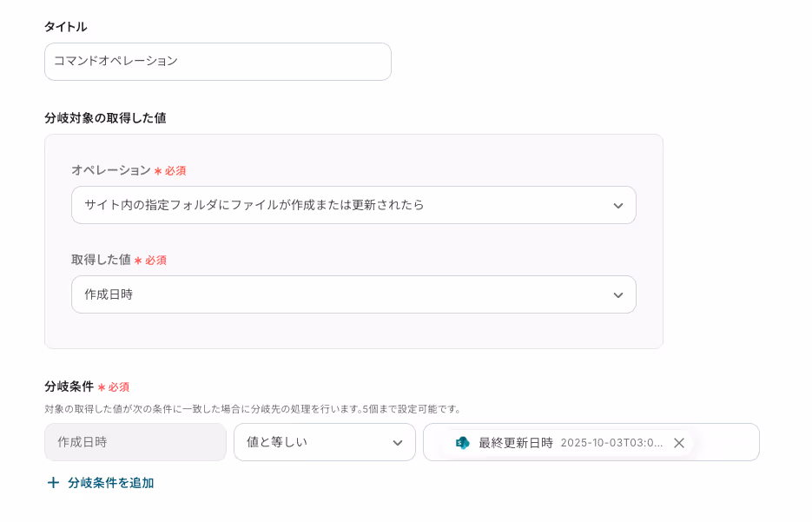The image size is (812, 522).
Task: Remove the 最終更新日時 value chip
Action: coord(679,443)
